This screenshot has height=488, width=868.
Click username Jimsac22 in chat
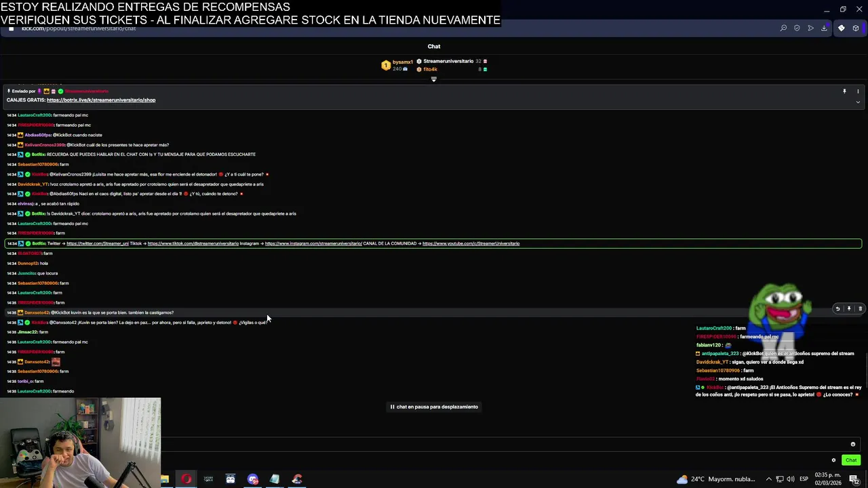pos(28,332)
